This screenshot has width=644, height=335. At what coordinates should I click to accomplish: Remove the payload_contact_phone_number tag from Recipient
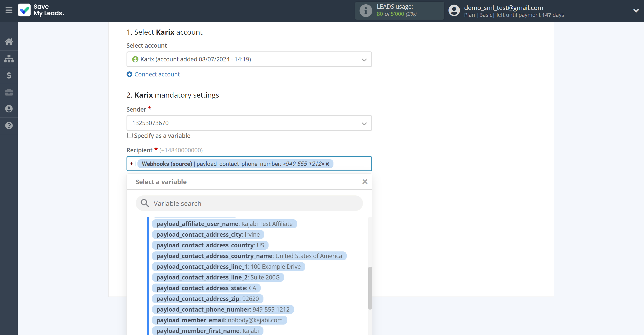tap(327, 164)
